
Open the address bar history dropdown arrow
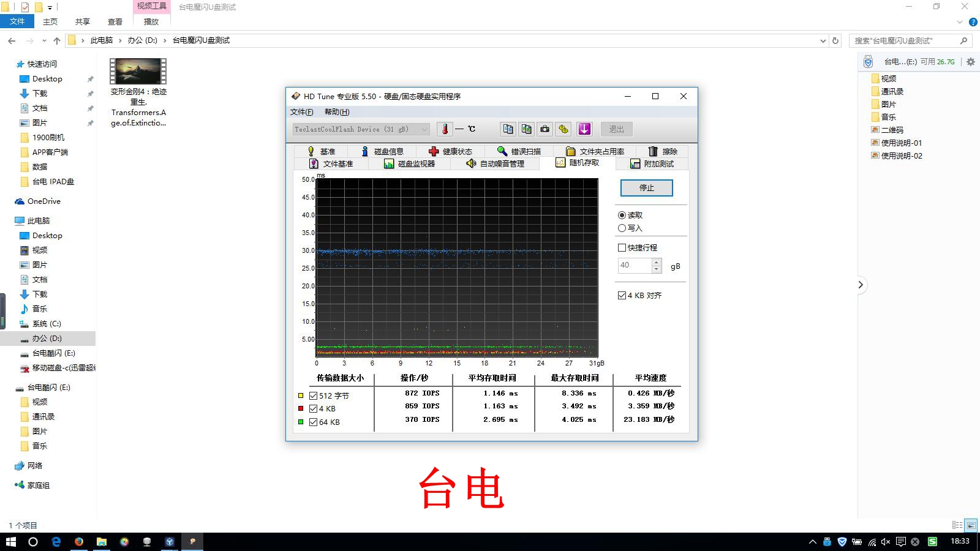tap(824, 40)
